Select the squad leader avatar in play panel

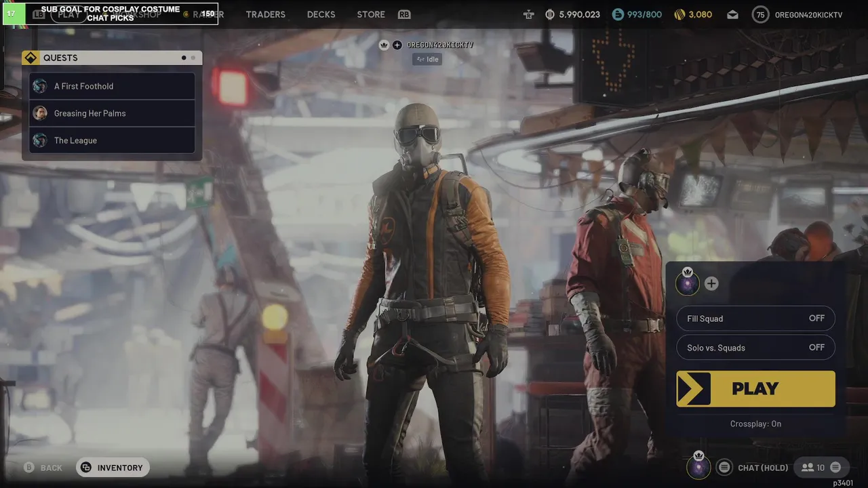click(688, 283)
